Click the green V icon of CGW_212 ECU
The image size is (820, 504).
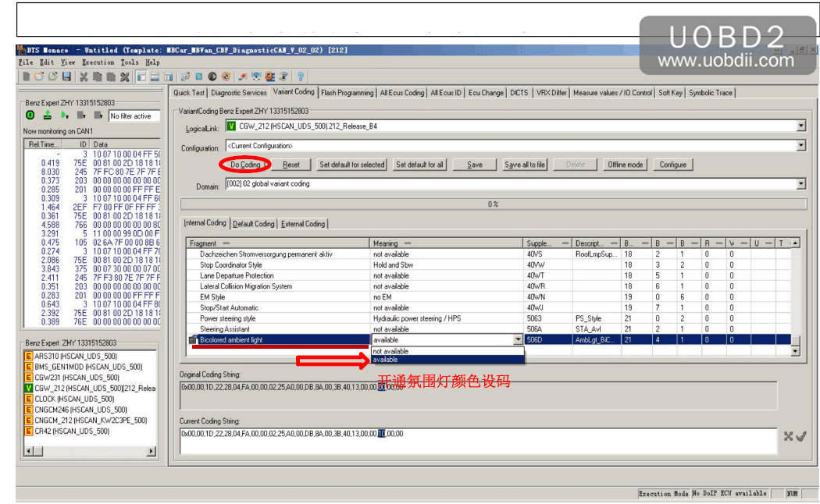point(29,388)
